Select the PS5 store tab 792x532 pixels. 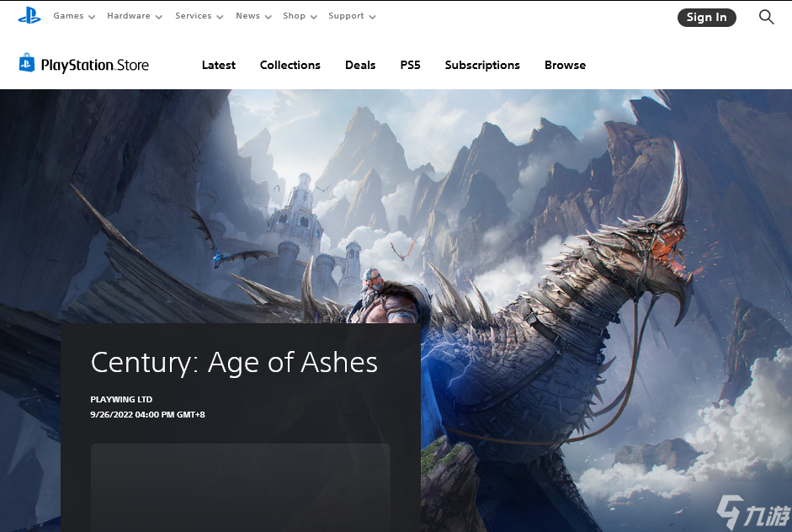410,65
